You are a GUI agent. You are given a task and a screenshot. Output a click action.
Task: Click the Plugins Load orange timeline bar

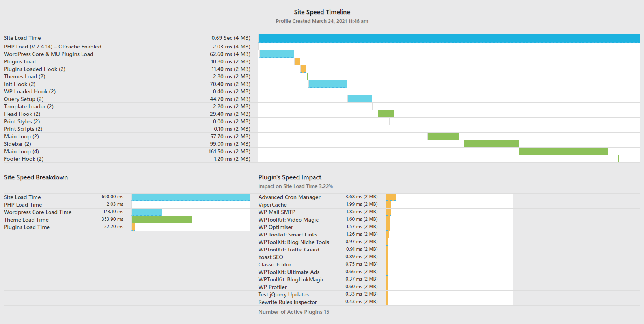(297, 61)
